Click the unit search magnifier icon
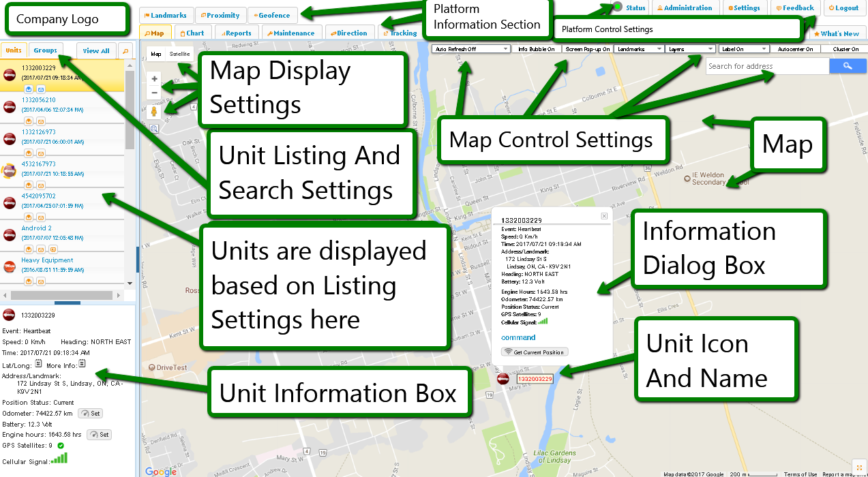Screen dimensions: 868x477 125,51
